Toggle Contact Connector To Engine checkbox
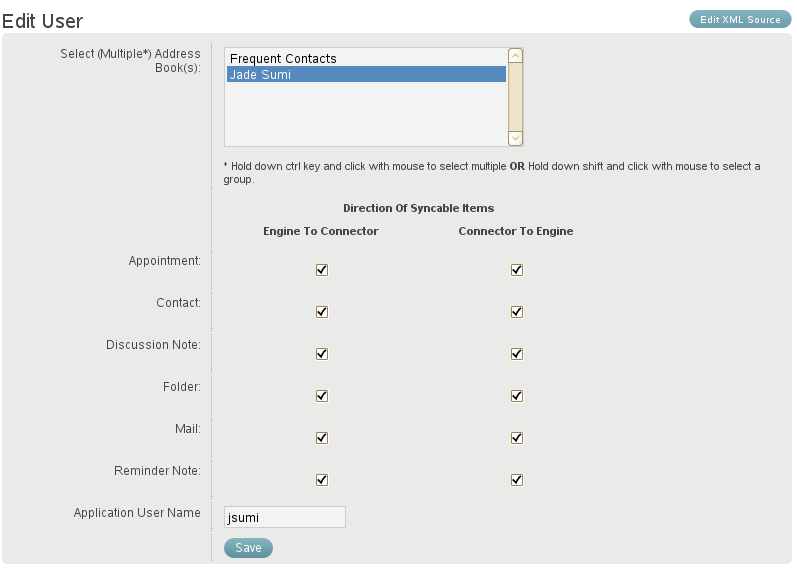The image size is (797, 570). [x=517, y=312]
